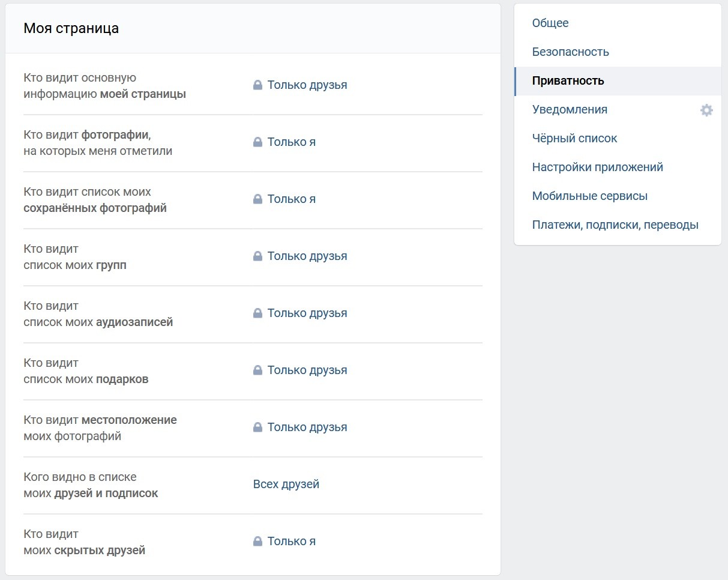The height and width of the screenshot is (580, 728).
Task: Open Только я dropdown for сохранённых фотографий
Action: [x=292, y=199]
